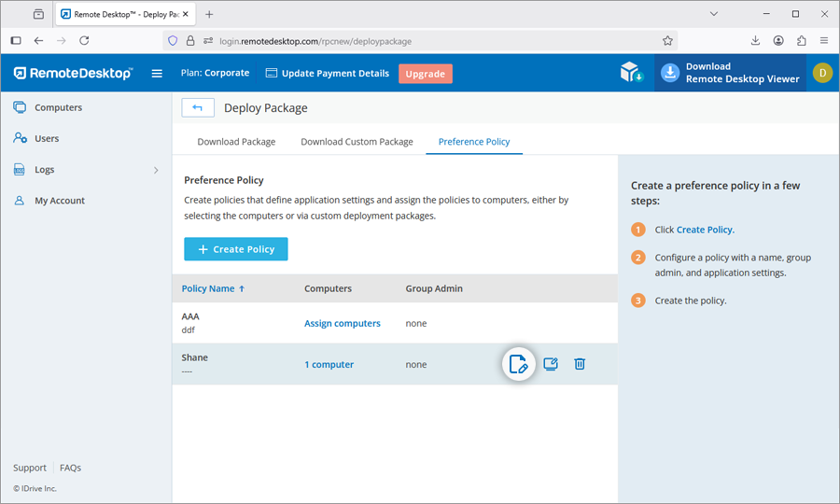The width and height of the screenshot is (840, 504).
Task: Toggle the hamburger menu next to RemoteDesktop logo
Action: (157, 74)
